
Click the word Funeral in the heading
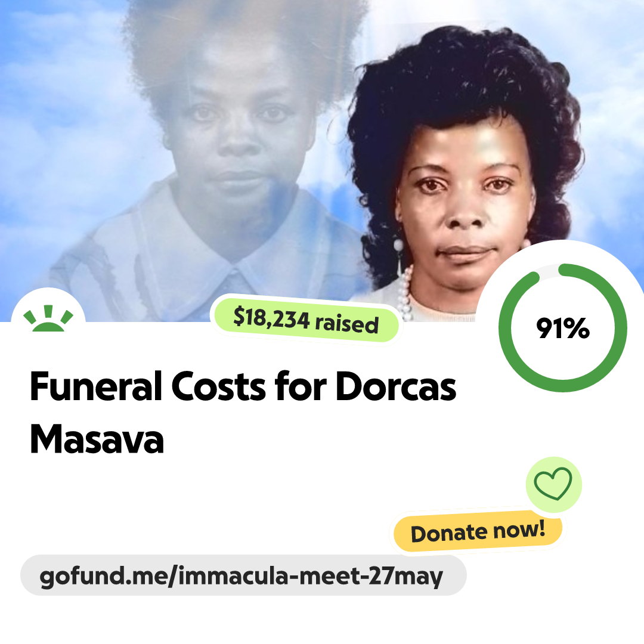point(96,386)
